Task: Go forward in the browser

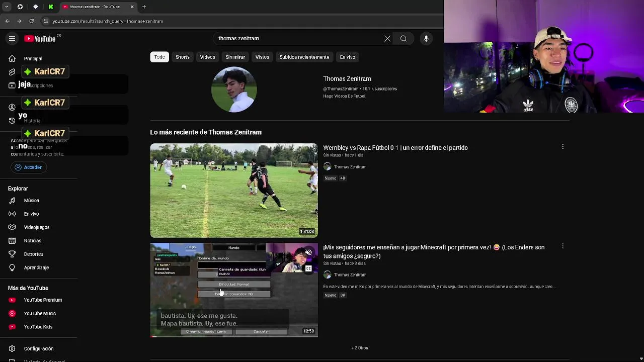Action: coord(19,21)
